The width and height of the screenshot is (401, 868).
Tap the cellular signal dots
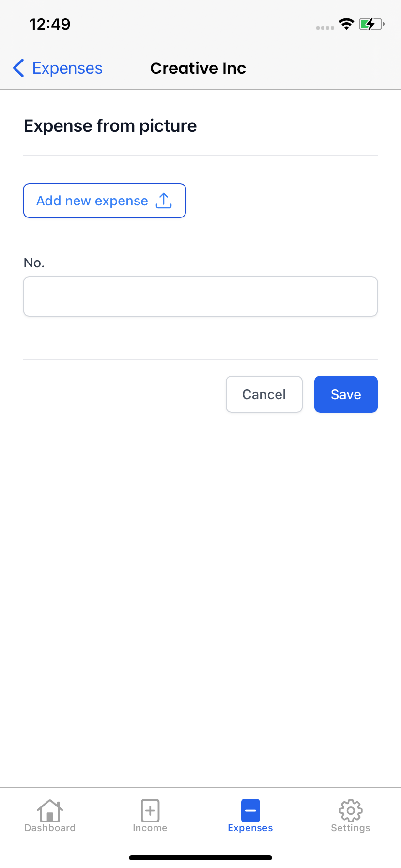[x=325, y=28]
